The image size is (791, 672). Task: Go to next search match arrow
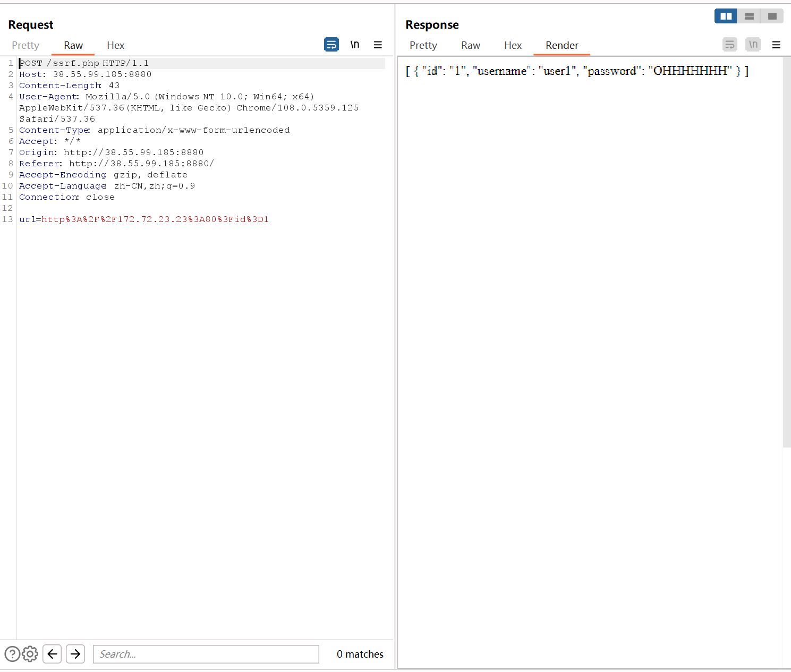75,654
